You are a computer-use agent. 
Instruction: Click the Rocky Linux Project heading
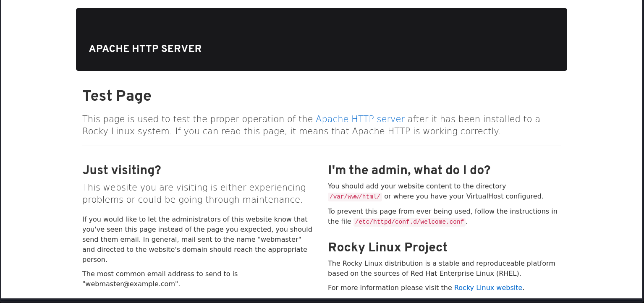click(387, 248)
